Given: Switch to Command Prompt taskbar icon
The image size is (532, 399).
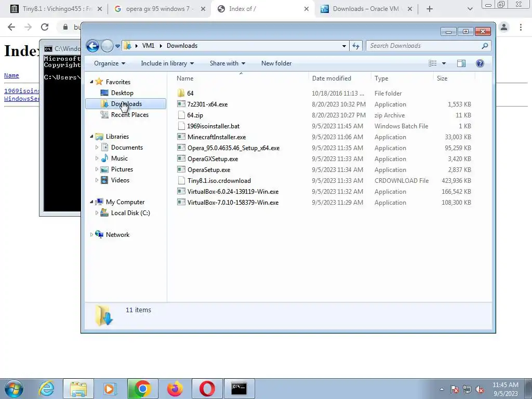Looking at the screenshot, I should point(239,389).
